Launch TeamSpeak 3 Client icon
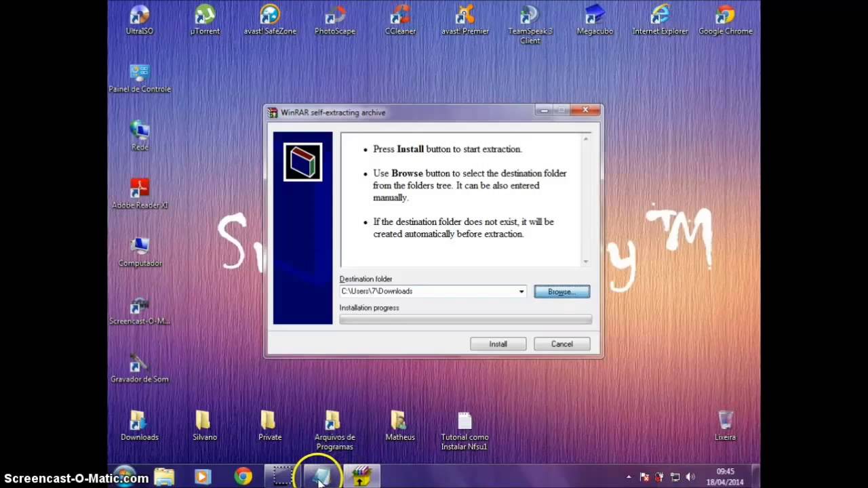 click(530, 24)
